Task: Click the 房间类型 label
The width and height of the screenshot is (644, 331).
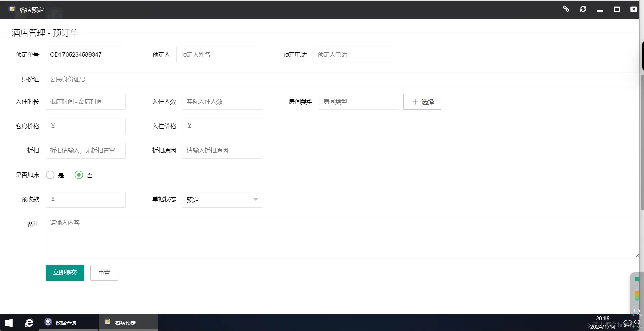Action: tap(301, 102)
